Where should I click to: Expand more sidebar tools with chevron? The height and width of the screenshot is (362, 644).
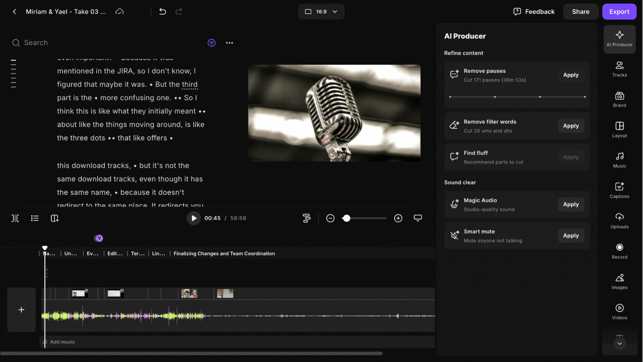coord(619,344)
